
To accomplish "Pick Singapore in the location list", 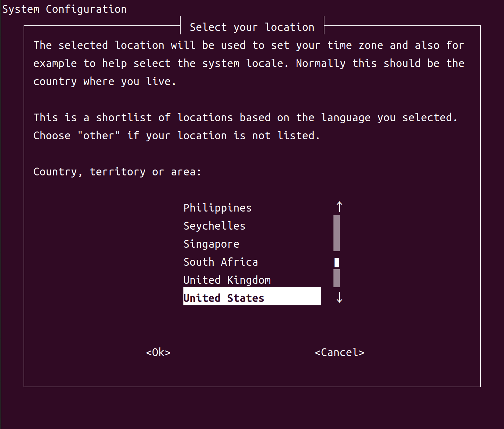I will 211,244.
